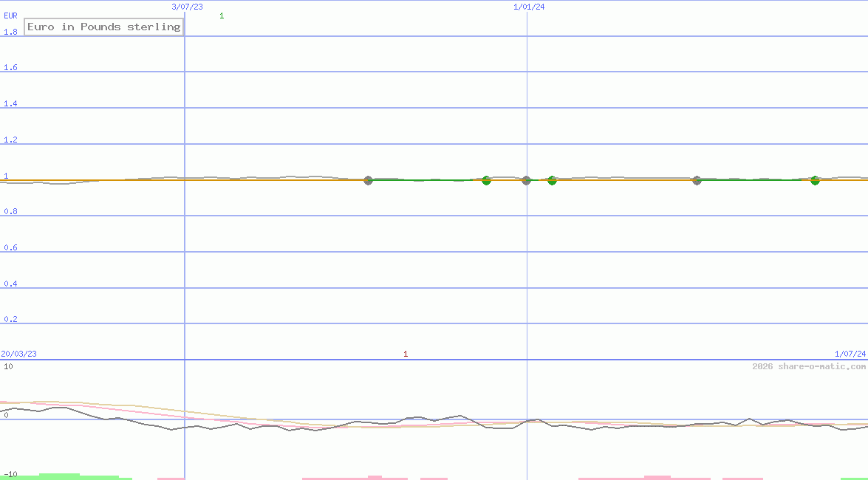The image size is (868, 480).
Task: Click the 1/07/24 end date label
Action: (850, 354)
